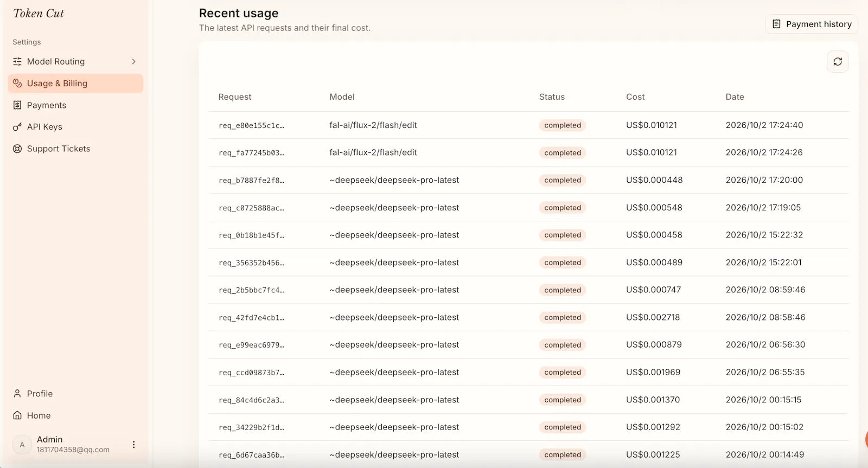
Task: Click the Status column header
Action: click(552, 97)
